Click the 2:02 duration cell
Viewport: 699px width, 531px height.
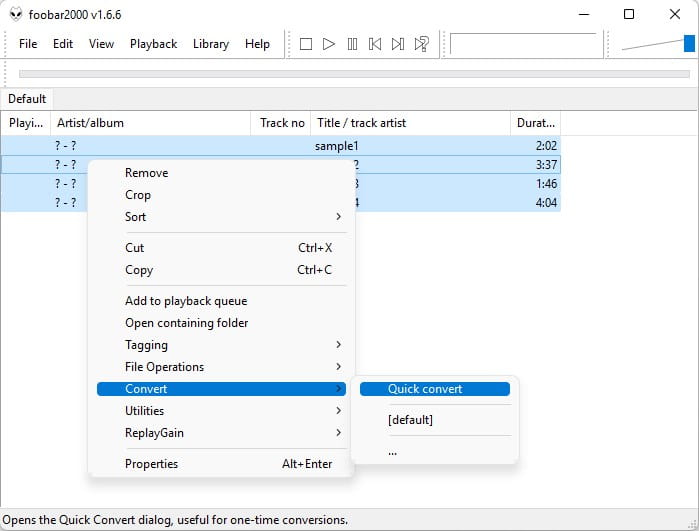pyautogui.click(x=546, y=146)
